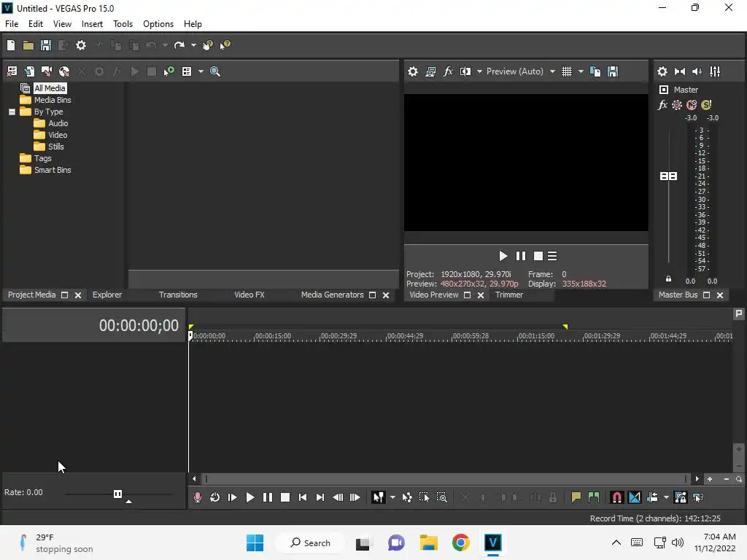The height and width of the screenshot is (560, 747).
Task: Open the Insert menu
Action: coord(92,24)
